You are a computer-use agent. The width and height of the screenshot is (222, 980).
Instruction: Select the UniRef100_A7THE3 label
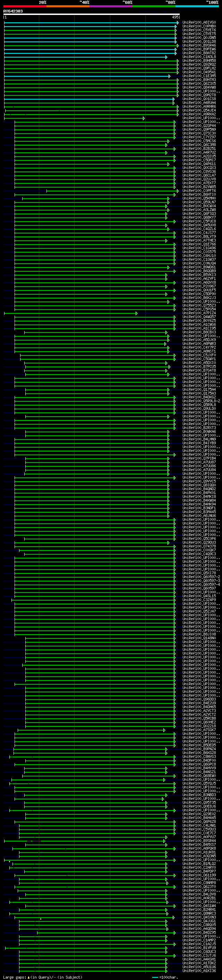pyautogui.click(x=199, y=241)
